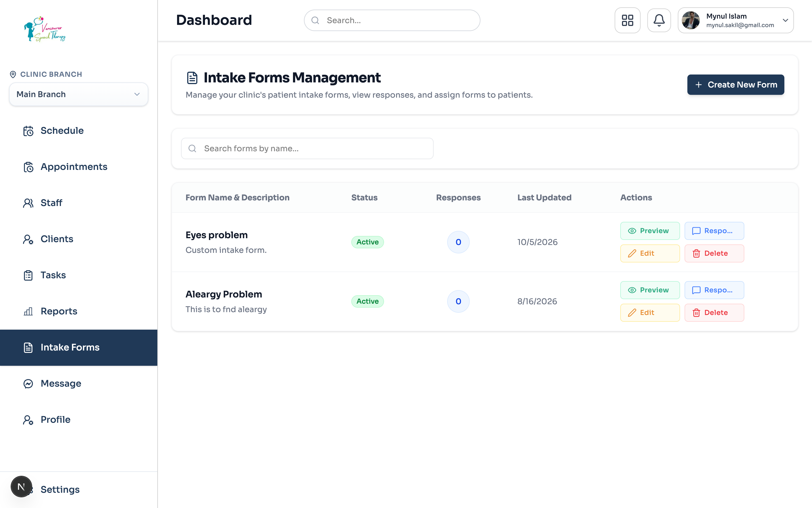The image size is (812, 508).
Task: Expand the Mynul Islam account chevron
Action: click(785, 20)
